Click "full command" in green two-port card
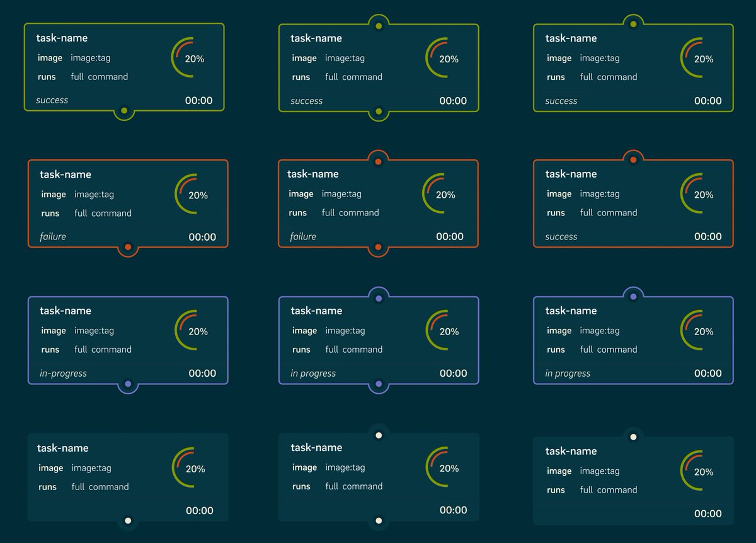Viewport: 756px width, 543px height. (x=353, y=77)
